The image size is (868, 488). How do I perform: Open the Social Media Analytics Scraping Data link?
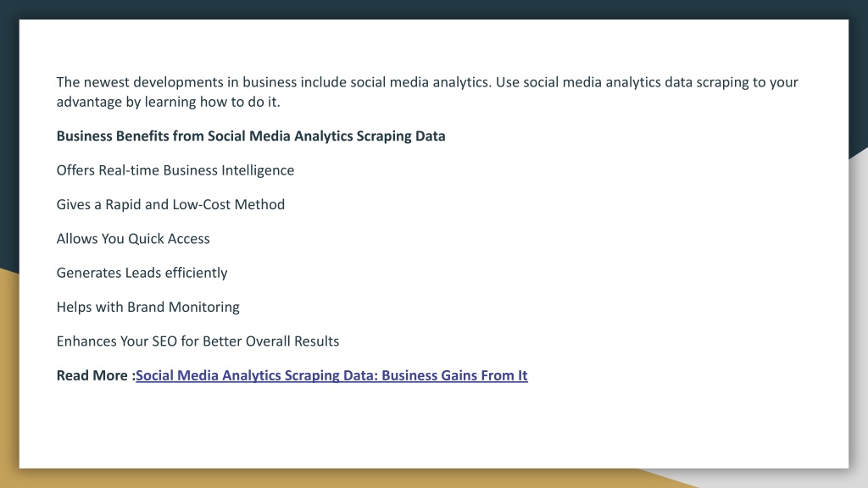point(331,375)
